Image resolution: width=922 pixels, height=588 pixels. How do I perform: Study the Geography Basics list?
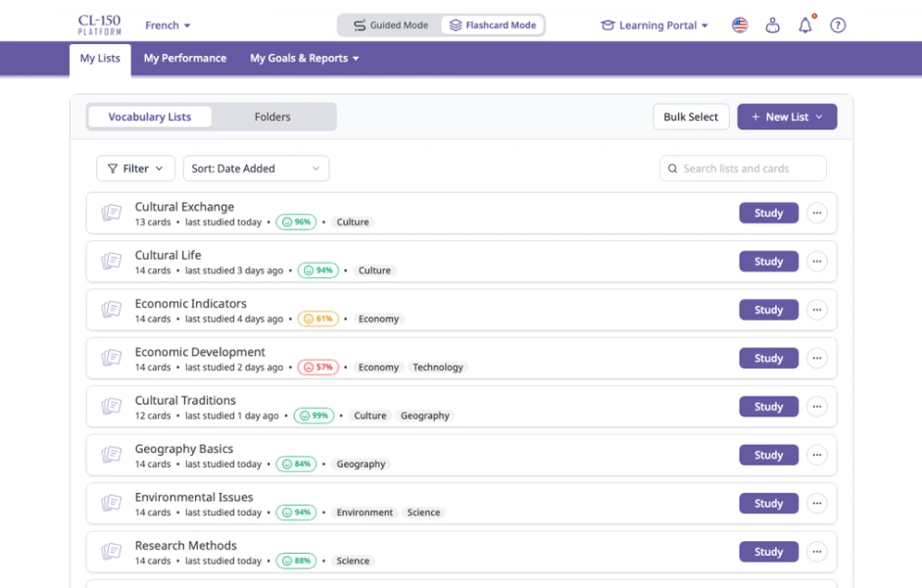(768, 456)
